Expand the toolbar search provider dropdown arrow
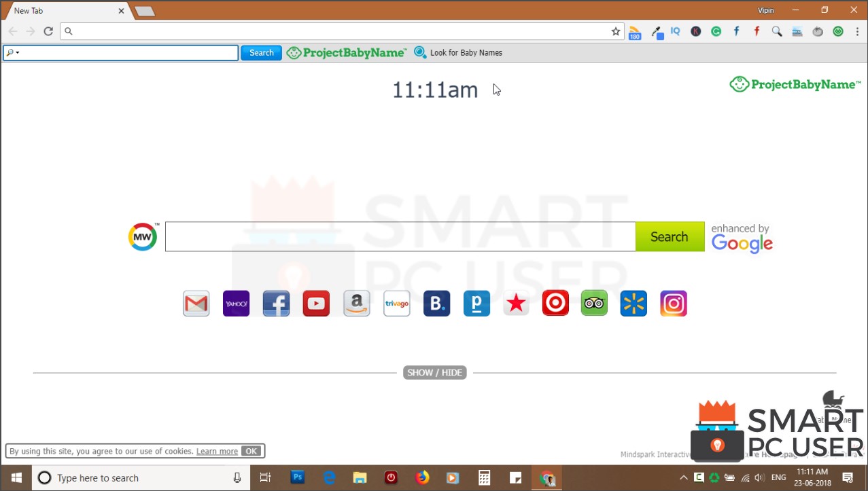This screenshot has height=491, width=868. click(18, 53)
